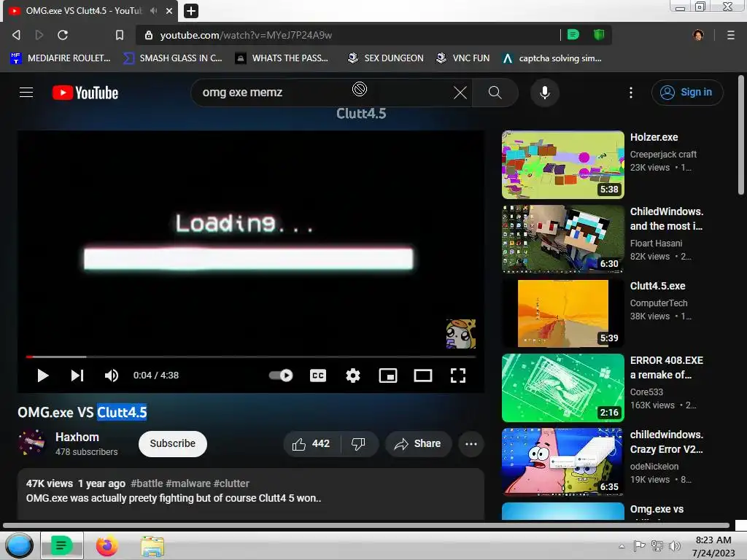This screenshot has height=560, width=747.
Task: Click the green speech-bubble extension icon in address bar
Action: [573, 35]
